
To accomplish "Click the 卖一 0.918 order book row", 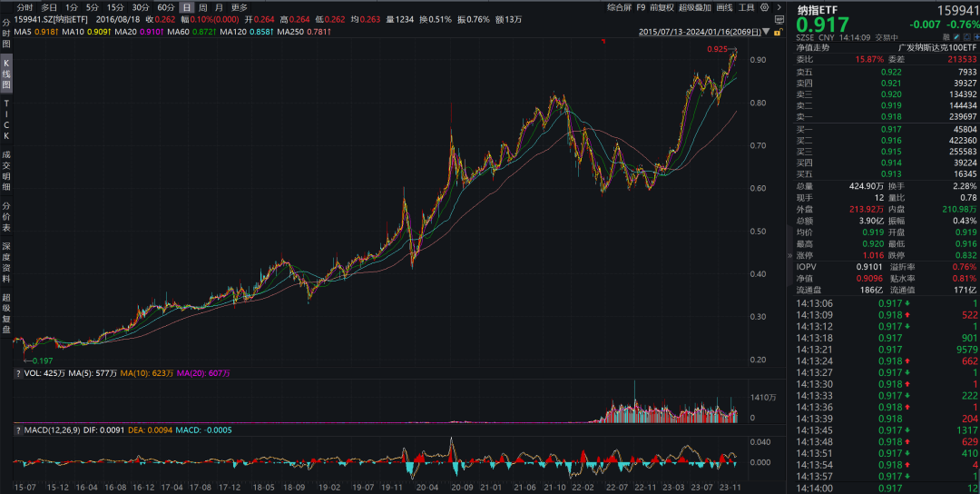I will click(886, 117).
